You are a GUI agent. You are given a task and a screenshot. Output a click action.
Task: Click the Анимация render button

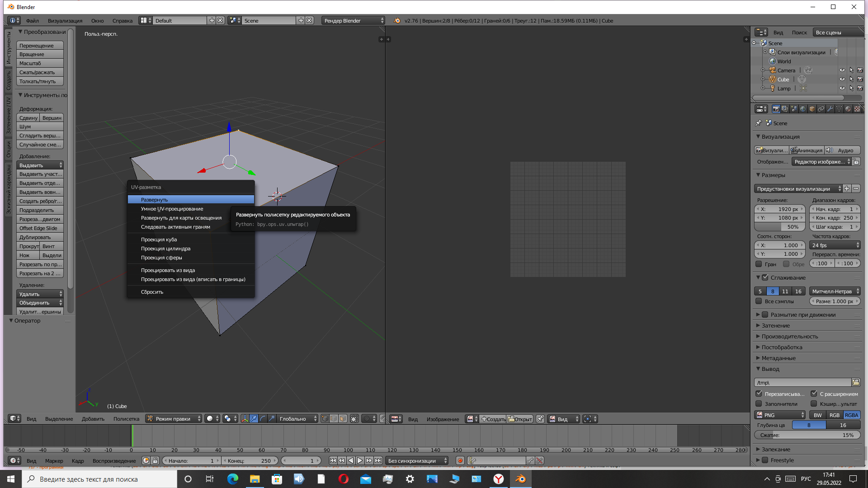coord(807,150)
